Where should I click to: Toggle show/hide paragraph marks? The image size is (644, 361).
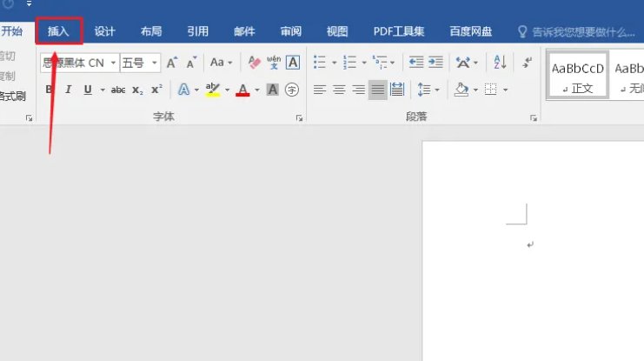pos(527,63)
